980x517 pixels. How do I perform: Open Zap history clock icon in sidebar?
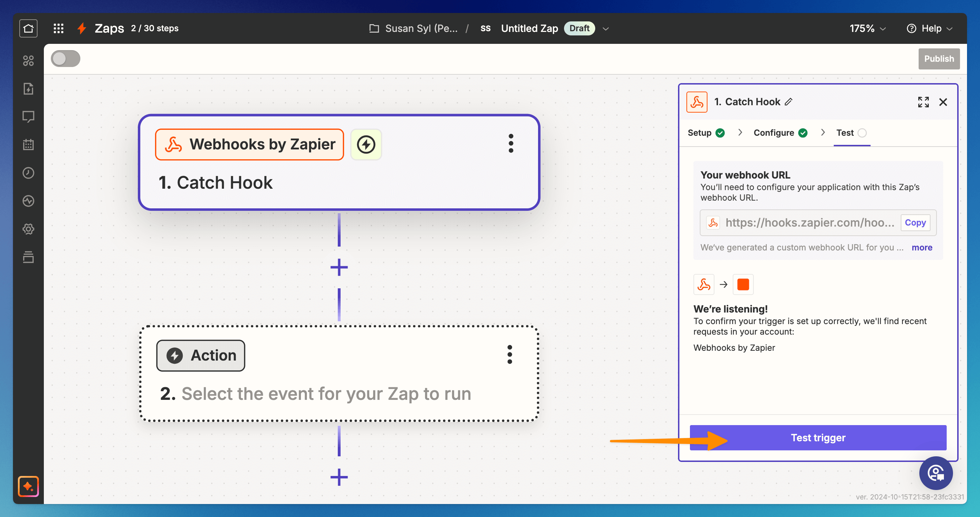click(x=28, y=173)
